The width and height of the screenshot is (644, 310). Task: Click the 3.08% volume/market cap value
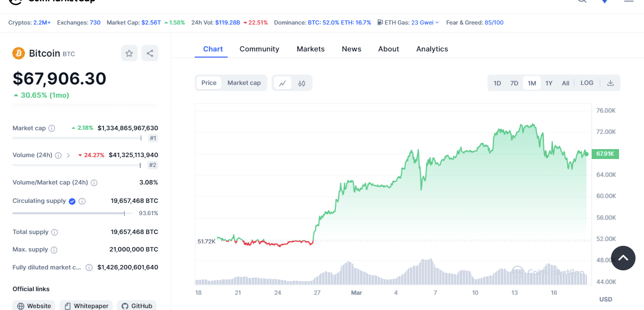(149, 183)
